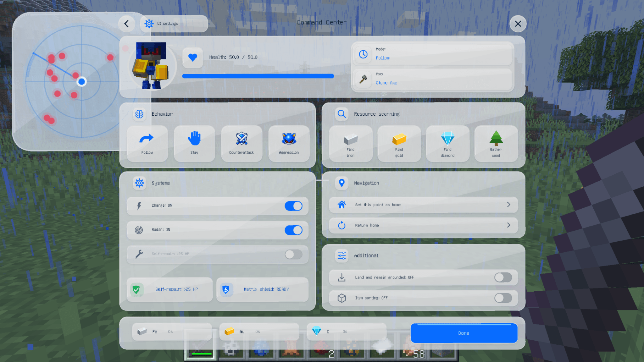Go back with the left chevron
The height and width of the screenshot is (362, 644).
tap(126, 24)
